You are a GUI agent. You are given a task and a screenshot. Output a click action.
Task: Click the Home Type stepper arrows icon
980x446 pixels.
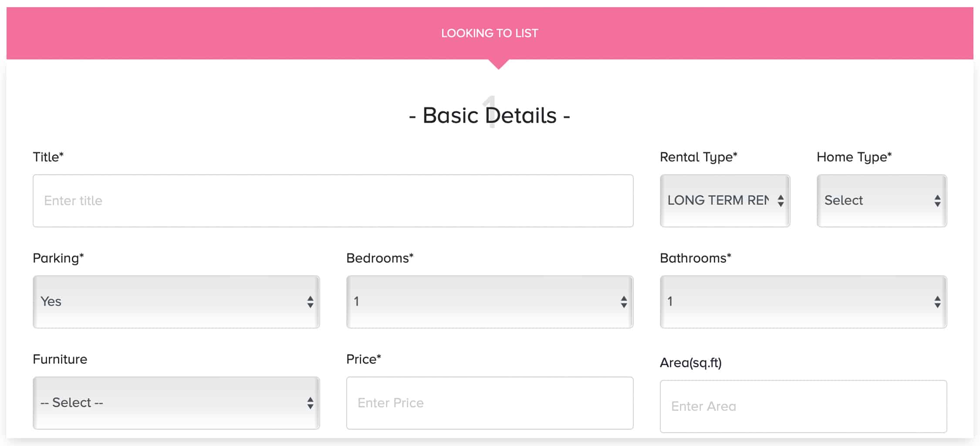(937, 201)
